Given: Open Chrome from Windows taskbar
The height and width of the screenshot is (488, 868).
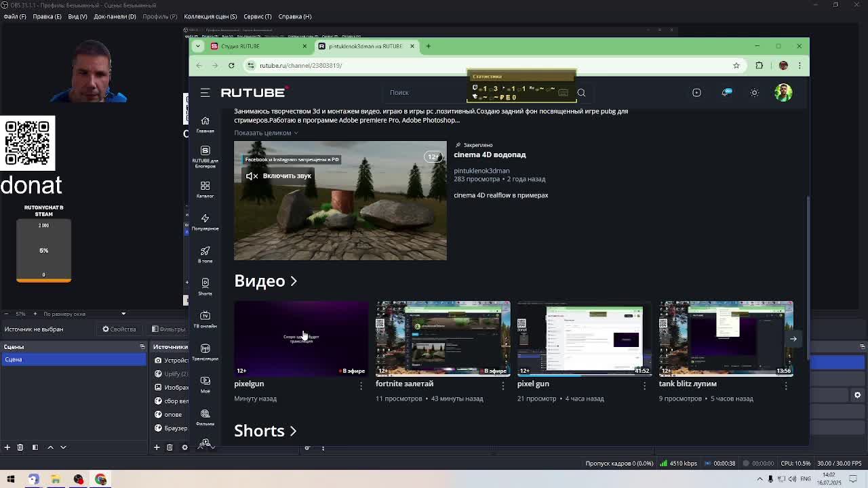Looking at the screenshot, I should tap(100, 479).
